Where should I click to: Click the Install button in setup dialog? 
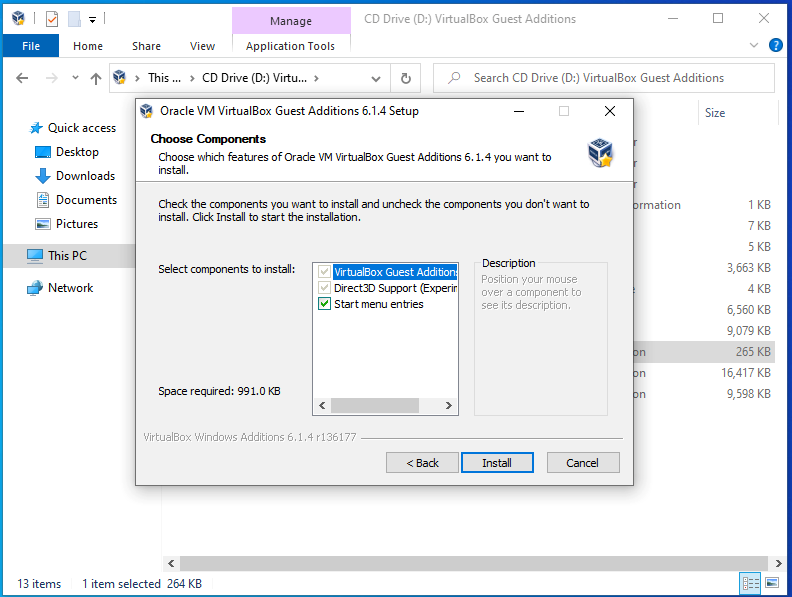[x=497, y=463]
